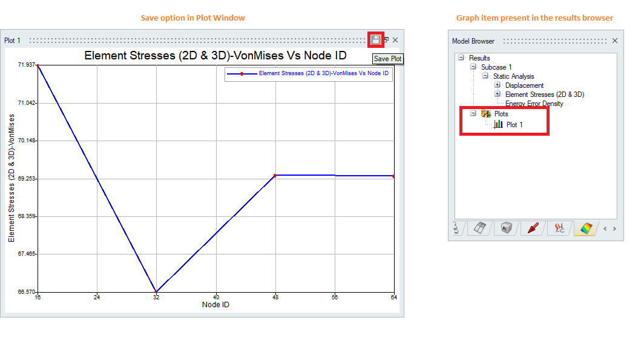This screenshot has height=346, width=644.
Task: Open the material cube browser tab
Action: click(x=507, y=228)
